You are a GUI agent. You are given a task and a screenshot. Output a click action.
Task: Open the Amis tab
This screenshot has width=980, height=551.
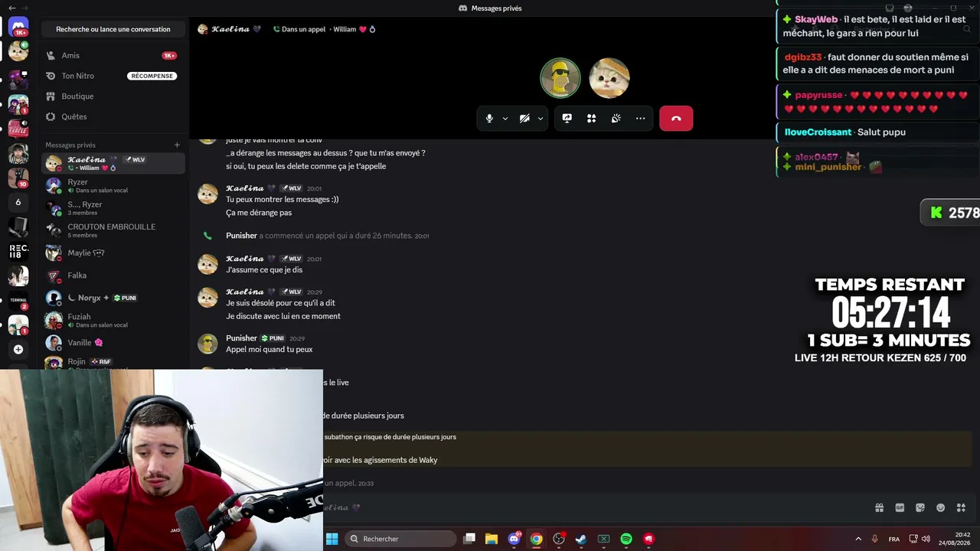coord(113,55)
